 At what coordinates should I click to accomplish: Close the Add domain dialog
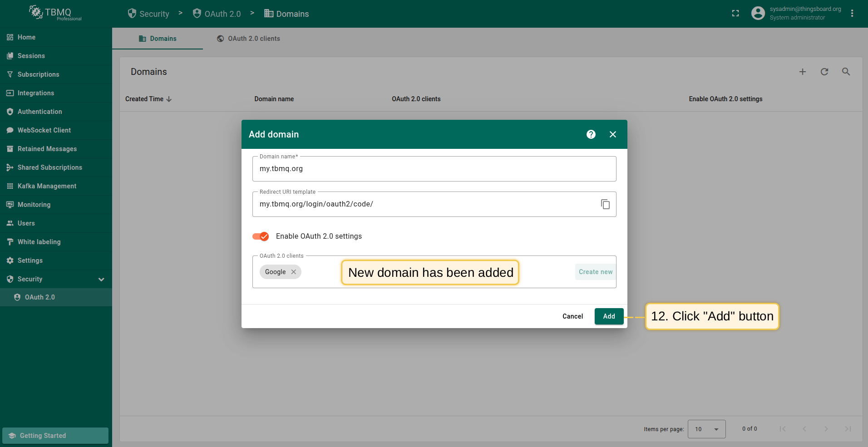[x=612, y=134]
